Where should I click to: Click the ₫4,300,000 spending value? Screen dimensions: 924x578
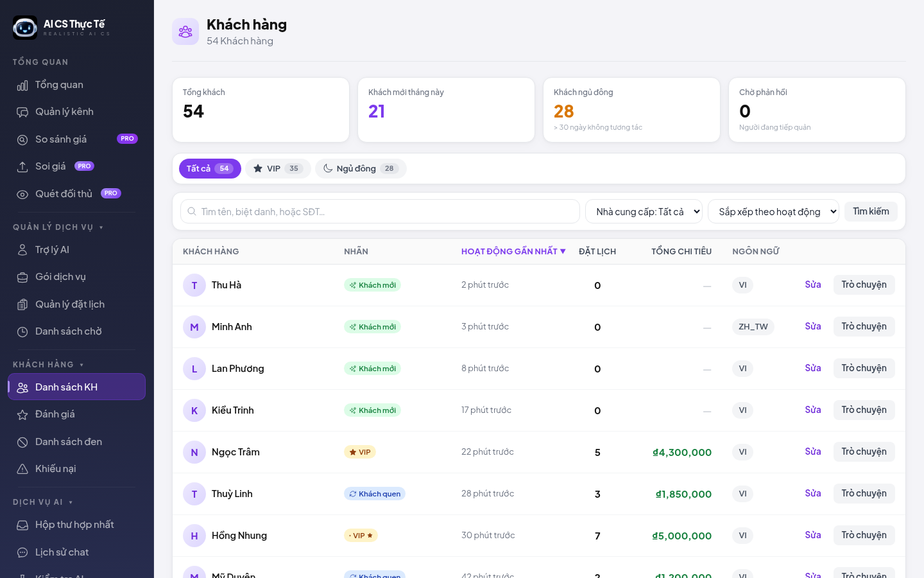coord(682,453)
